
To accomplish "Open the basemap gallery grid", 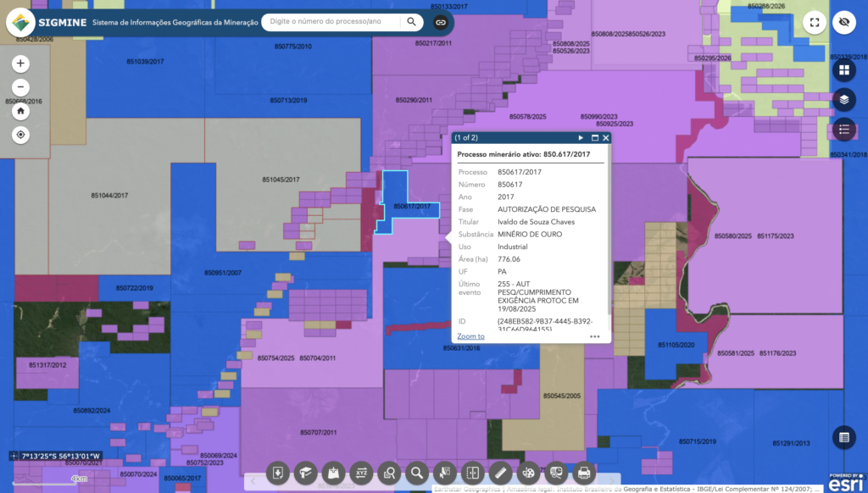I will click(844, 69).
